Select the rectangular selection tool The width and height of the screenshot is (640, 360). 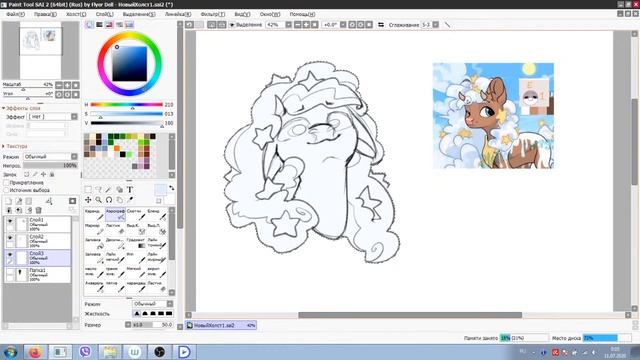(88, 189)
